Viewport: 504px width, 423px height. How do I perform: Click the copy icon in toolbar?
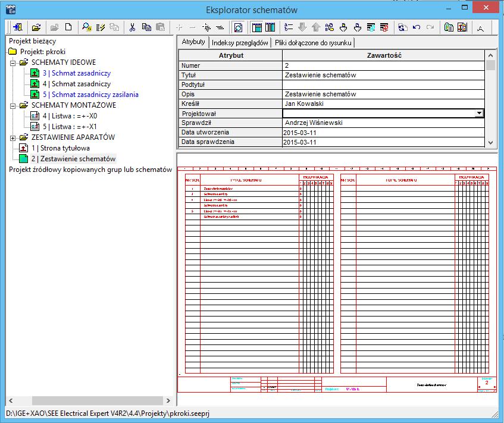click(x=146, y=27)
